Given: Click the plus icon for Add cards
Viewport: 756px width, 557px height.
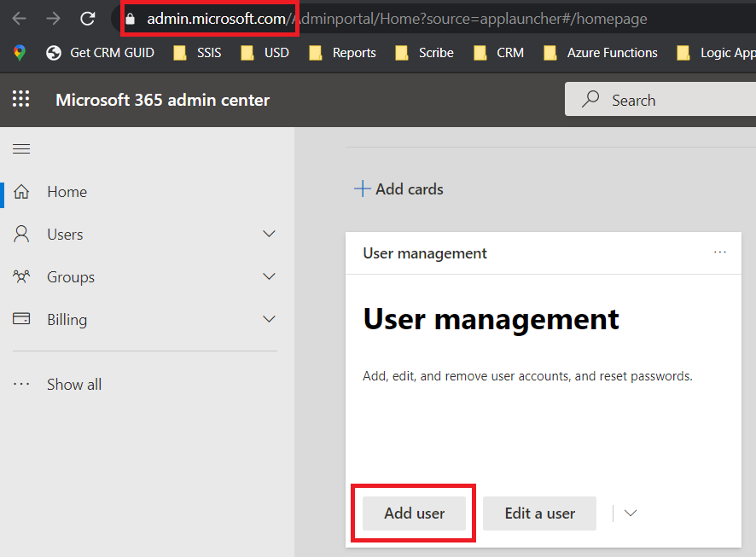Looking at the screenshot, I should coord(362,189).
